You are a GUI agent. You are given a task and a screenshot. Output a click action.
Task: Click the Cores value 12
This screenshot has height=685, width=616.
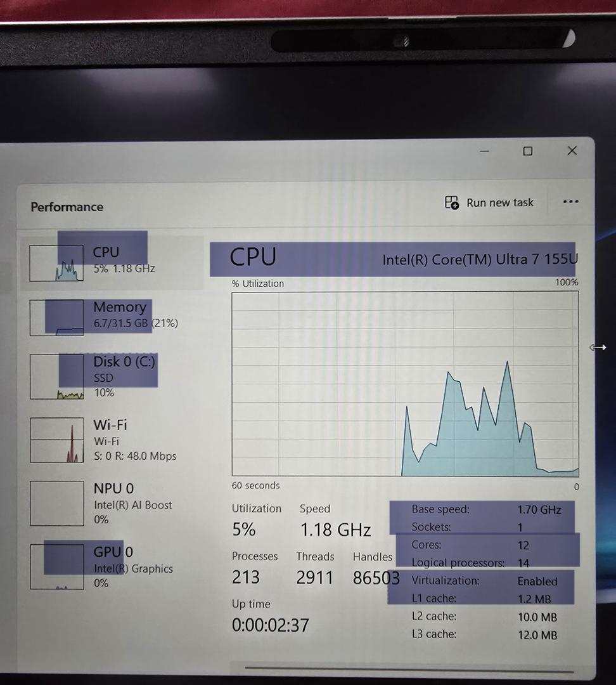pos(523,545)
